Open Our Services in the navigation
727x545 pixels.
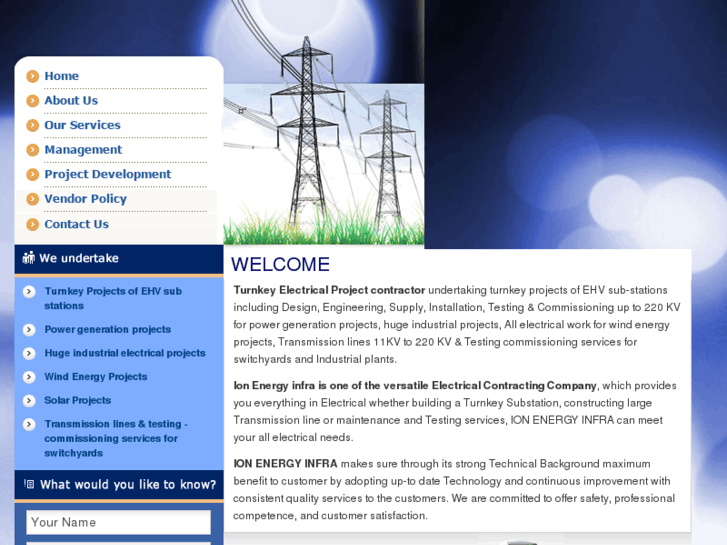[x=82, y=125]
